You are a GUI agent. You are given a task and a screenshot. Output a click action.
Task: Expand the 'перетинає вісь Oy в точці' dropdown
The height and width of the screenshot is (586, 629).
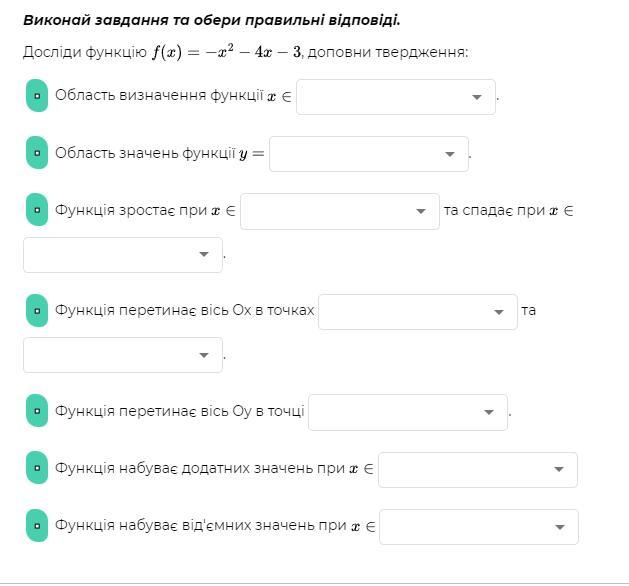407,412
